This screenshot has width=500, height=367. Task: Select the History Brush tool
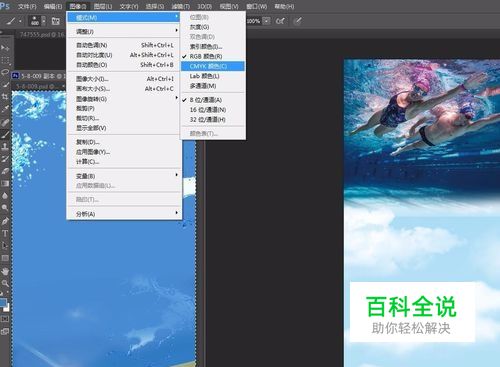pyautogui.click(x=5, y=159)
